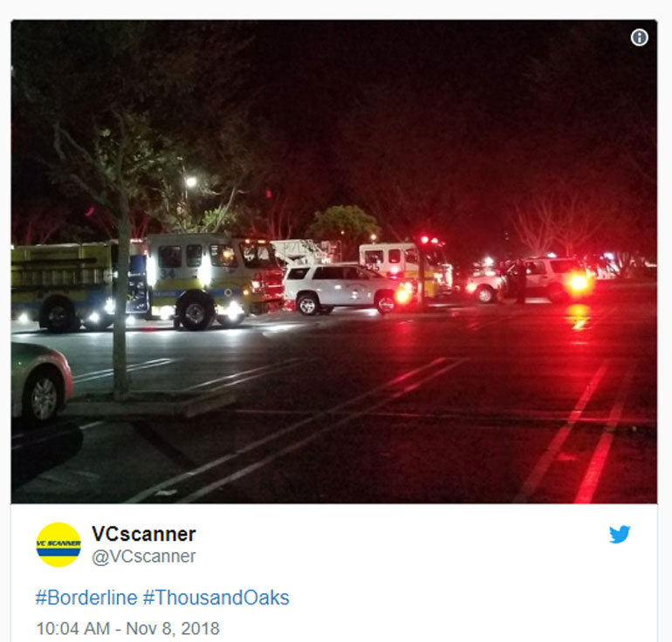Open the VCscanner display name link
This screenshot has width=672, height=642.
144,534
